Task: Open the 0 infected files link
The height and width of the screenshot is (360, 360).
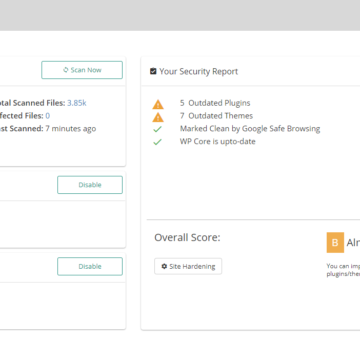Action: tap(48, 116)
